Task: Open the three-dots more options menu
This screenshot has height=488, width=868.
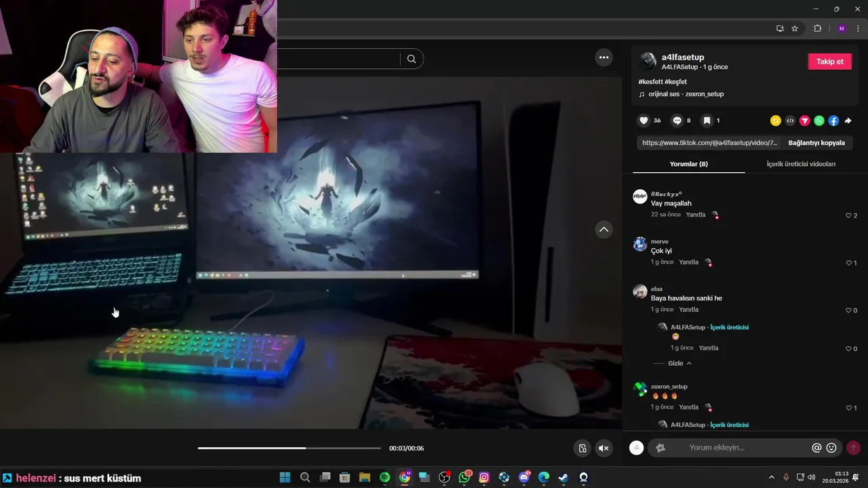Action: coord(604,58)
